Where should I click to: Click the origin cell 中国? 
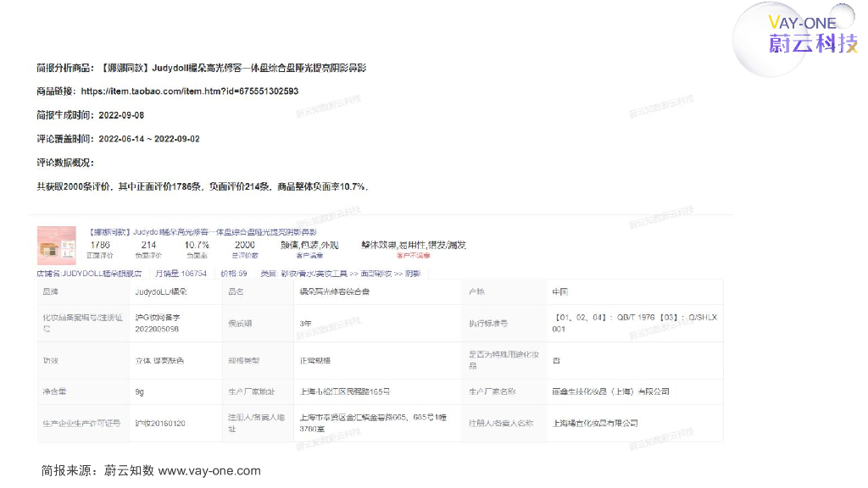click(634, 291)
